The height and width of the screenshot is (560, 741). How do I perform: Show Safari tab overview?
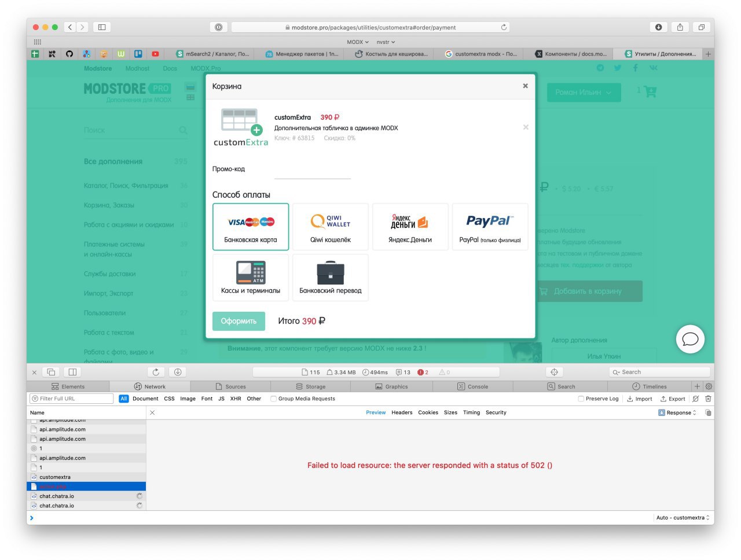pos(701,27)
